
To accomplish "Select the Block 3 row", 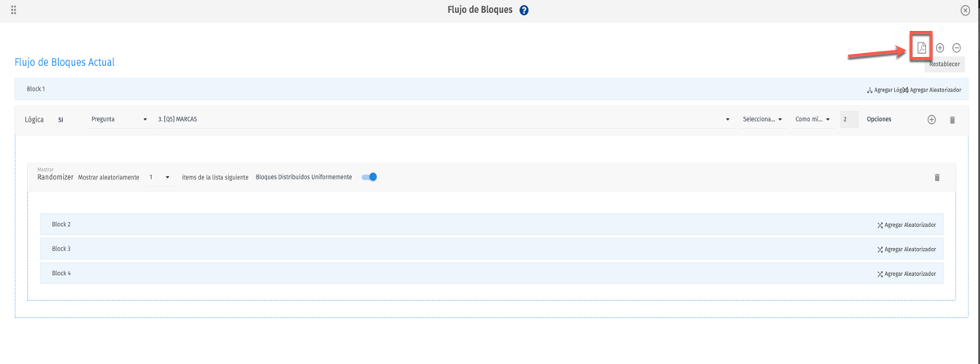I will (492, 249).
